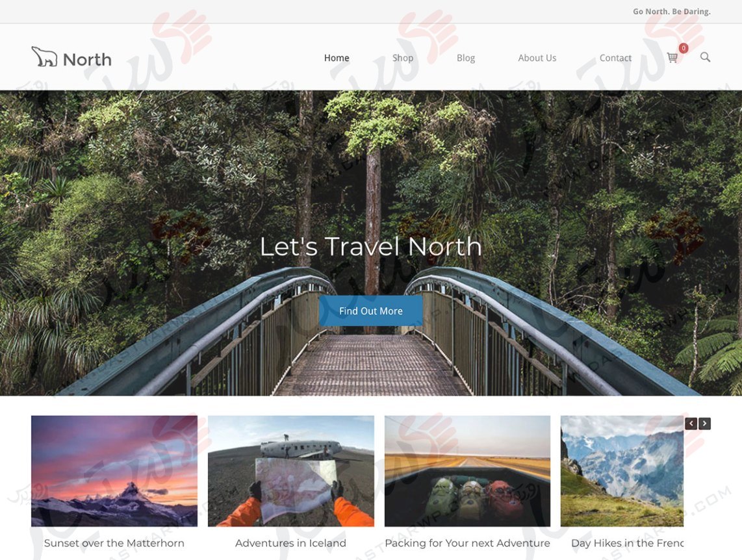The image size is (742, 560).
Task: Select the Iceland map and plane thumbnail
Action: (291, 471)
